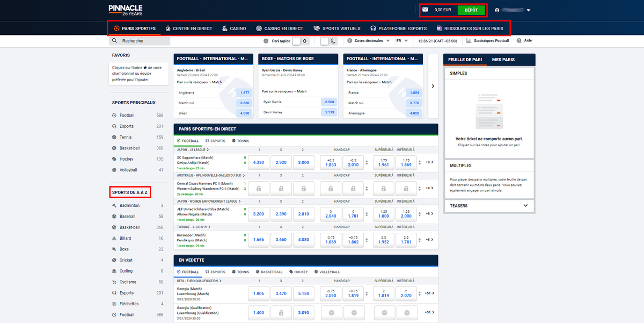Screen dimensions: 644x323
Task: Click the Fléchettes dart icon in the sidebar
Action: click(114, 304)
